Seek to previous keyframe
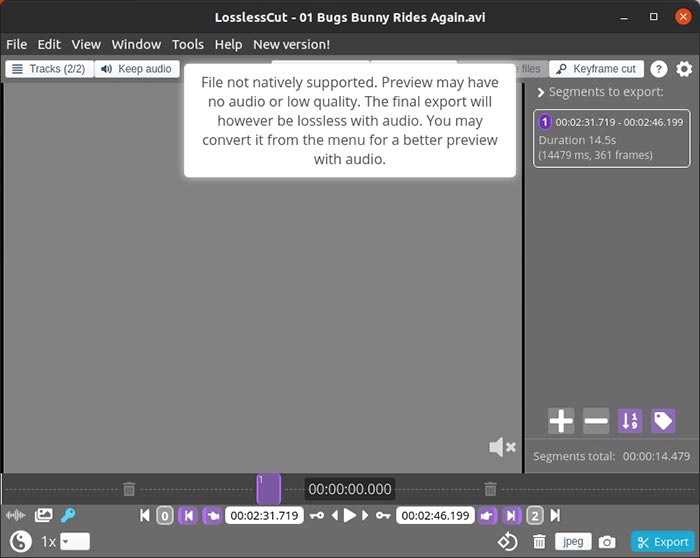Image resolution: width=700 pixels, height=558 pixels. click(317, 516)
